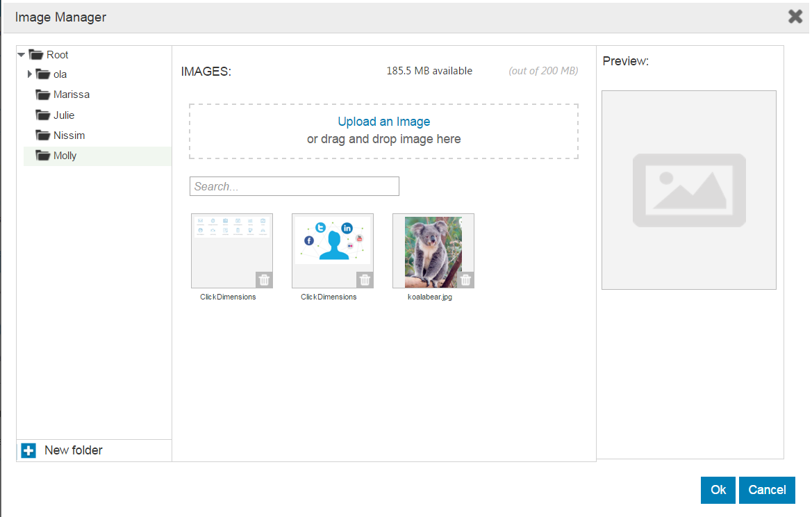Viewport: 812px width, 517px height.
Task: Open the Nissim folder
Action: 69,136
